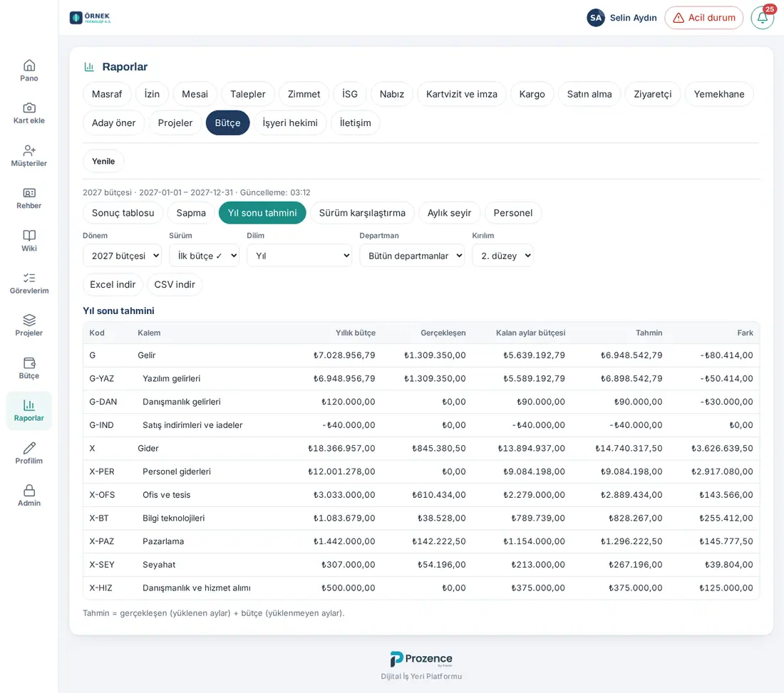Click the Fark column header
This screenshot has width=784, height=693.
pyautogui.click(x=745, y=333)
